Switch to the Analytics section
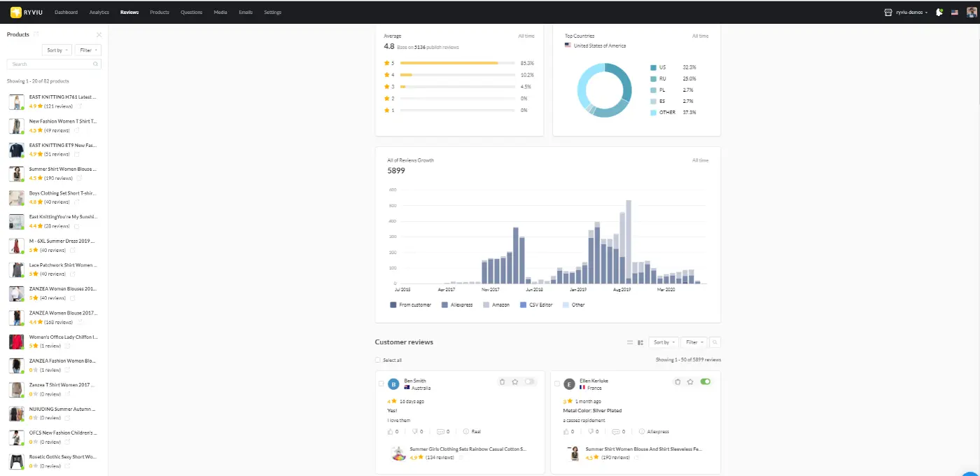 pos(99,12)
